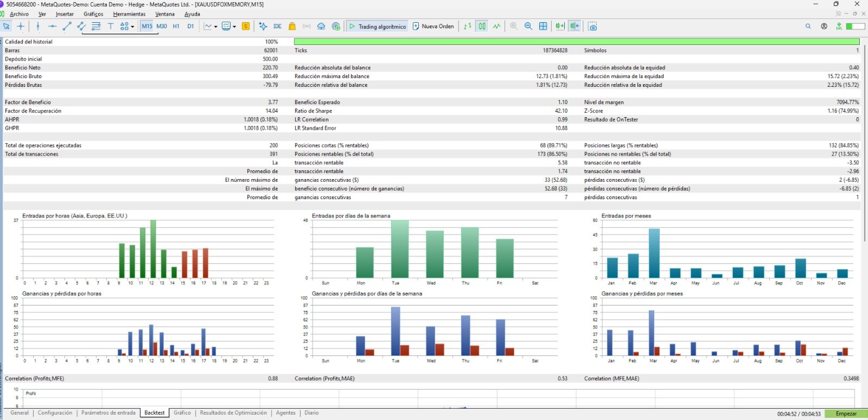The image size is (868, 420).
Task: Select the text label tool
Action: point(111,26)
